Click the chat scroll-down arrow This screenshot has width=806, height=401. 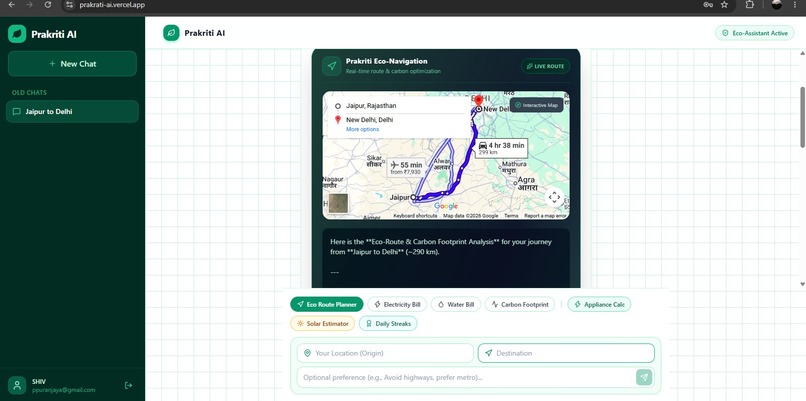(803, 284)
